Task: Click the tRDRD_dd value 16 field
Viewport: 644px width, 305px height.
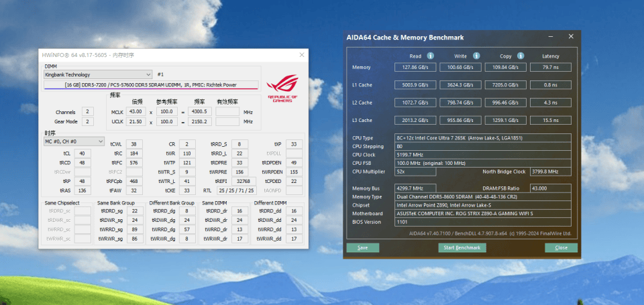Action: [294, 210]
